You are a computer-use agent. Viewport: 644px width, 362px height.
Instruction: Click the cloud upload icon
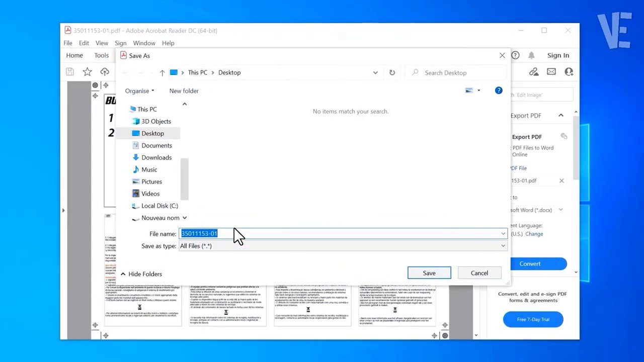(105, 72)
